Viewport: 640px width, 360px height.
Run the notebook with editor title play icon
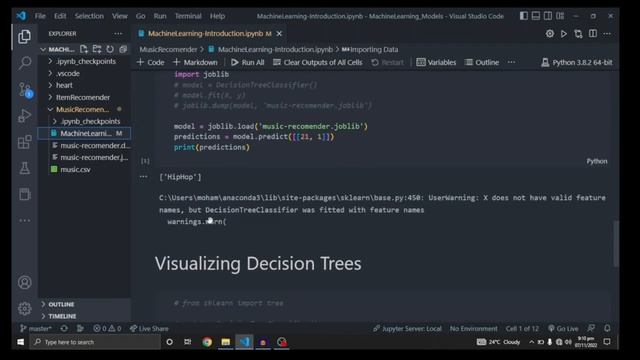click(564, 33)
